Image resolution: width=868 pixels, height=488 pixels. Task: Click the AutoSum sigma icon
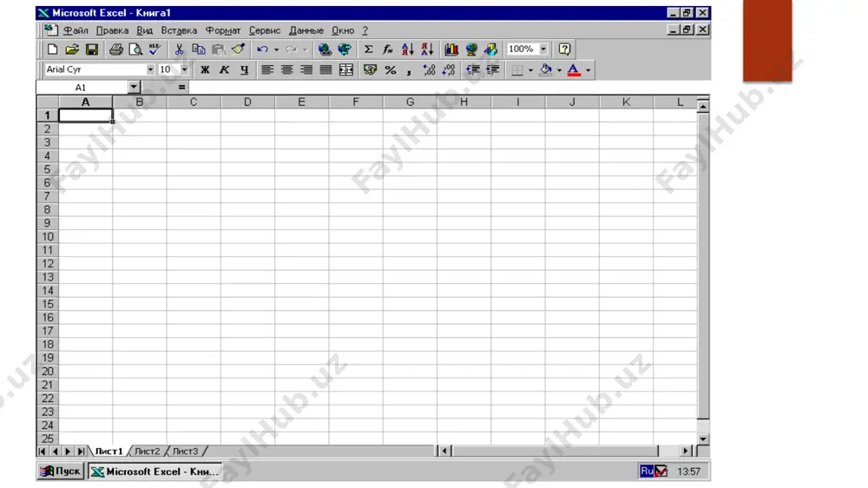point(368,49)
